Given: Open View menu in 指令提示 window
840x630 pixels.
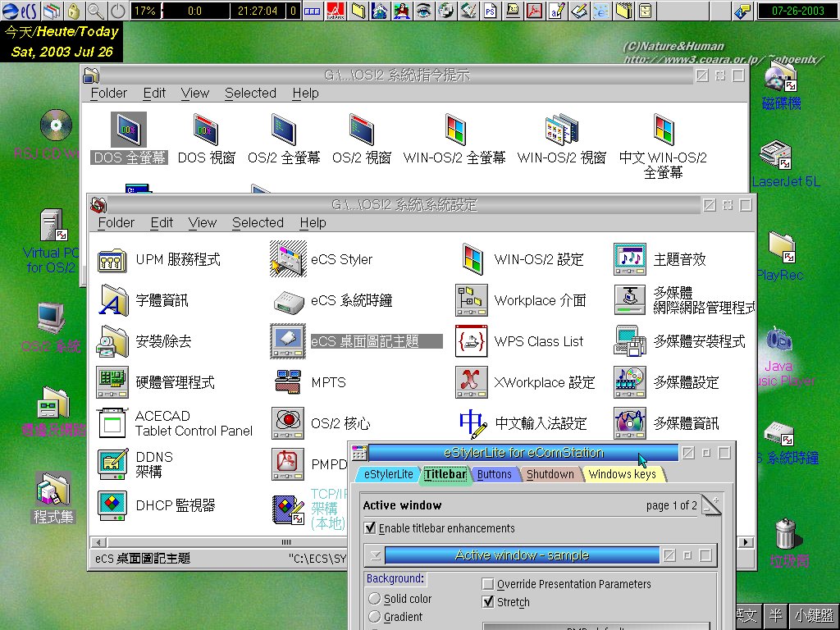Looking at the screenshot, I should click(195, 94).
